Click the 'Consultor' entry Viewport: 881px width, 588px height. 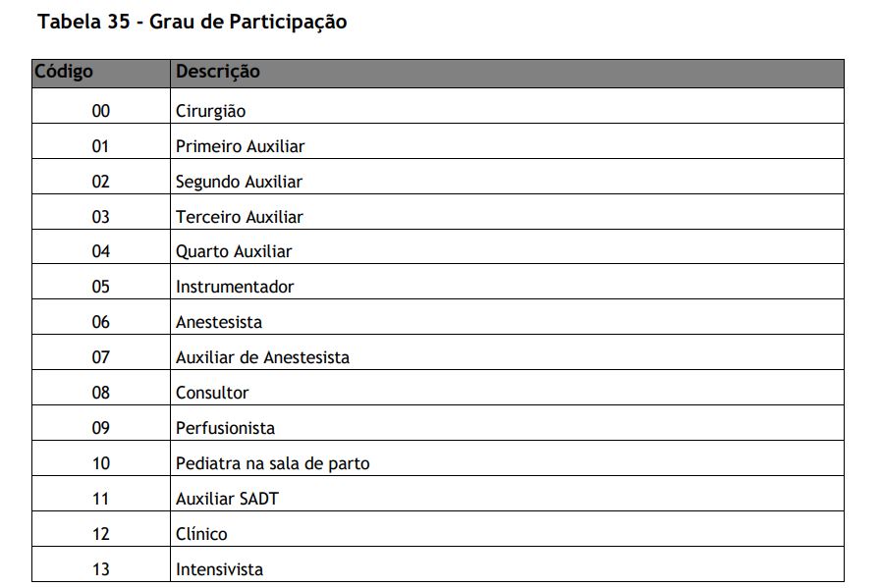(212, 393)
